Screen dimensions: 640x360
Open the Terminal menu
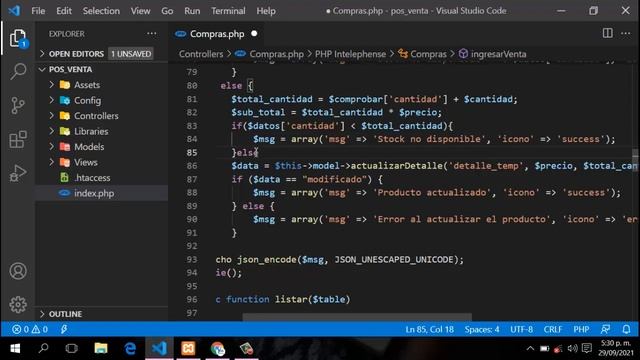click(x=228, y=11)
